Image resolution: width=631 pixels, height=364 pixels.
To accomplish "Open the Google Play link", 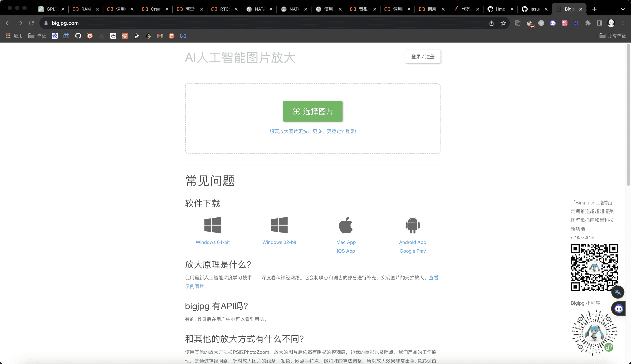I will point(412,251).
